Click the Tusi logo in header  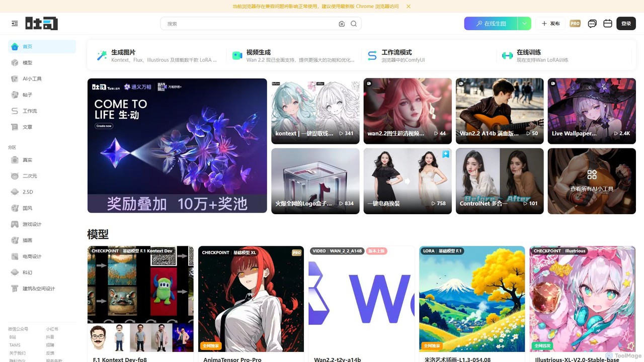point(42,24)
